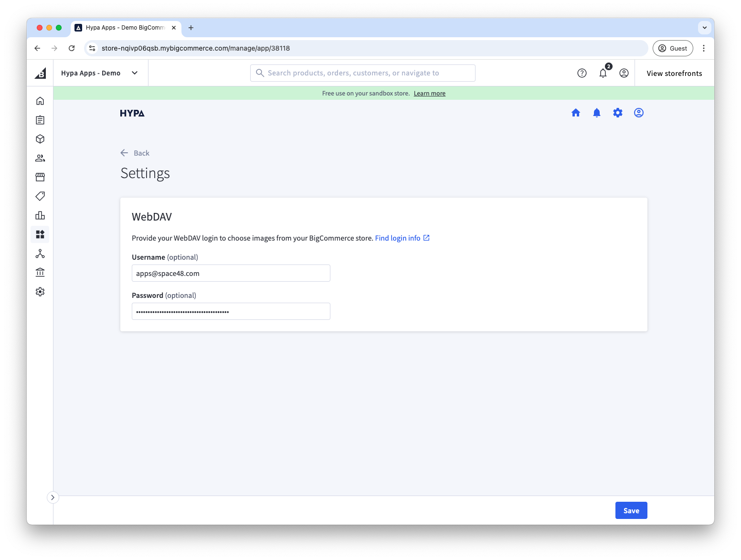Open the browser three-dot menu
This screenshot has width=741, height=560.
pyautogui.click(x=704, y=48)
